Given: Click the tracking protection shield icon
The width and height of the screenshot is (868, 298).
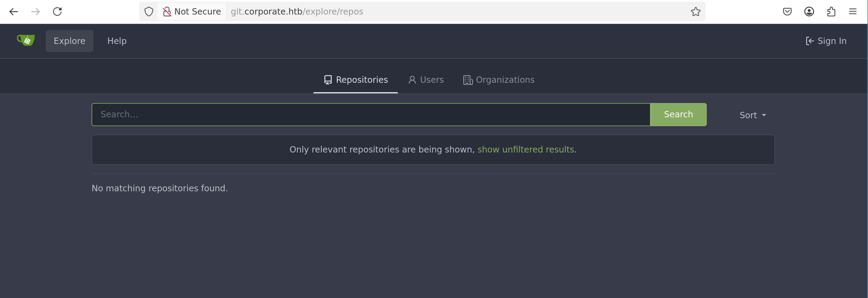Looking at the screenshot, I should tap(149, 12).
